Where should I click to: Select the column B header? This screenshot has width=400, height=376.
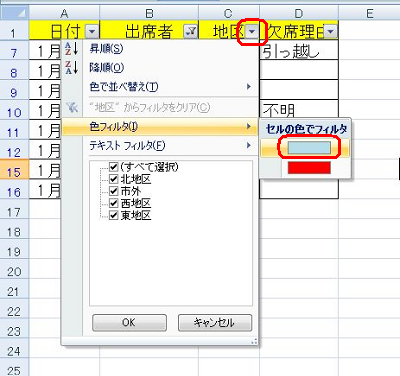pyautogui.click(x=149, y=13)
